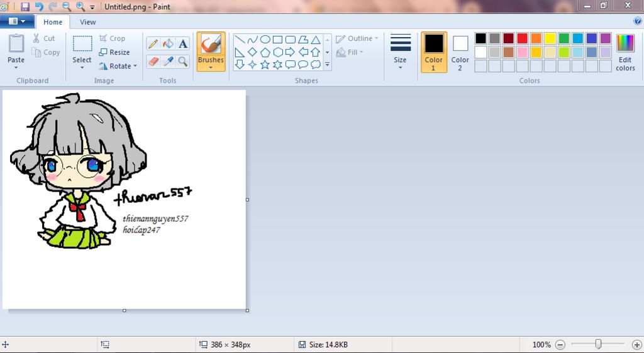
Task: Choose the Rectangle shape
Action: point(277,40)
